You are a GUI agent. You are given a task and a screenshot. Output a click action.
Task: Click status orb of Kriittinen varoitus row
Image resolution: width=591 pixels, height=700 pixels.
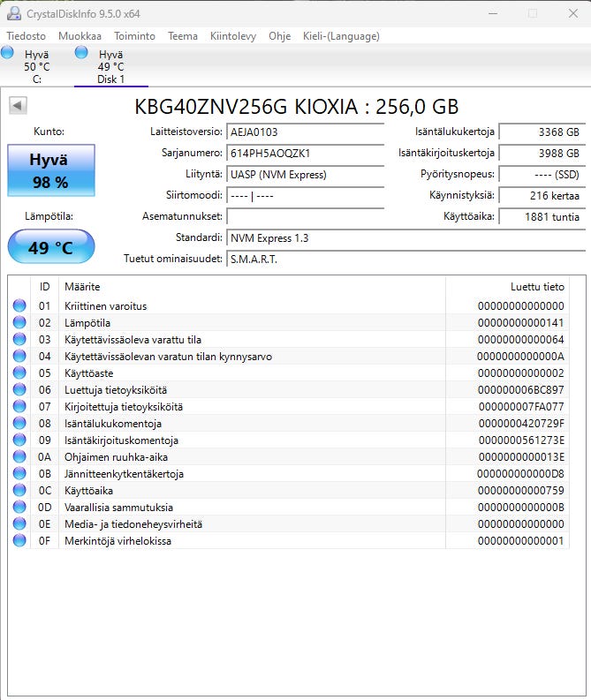tap(19, 305)
